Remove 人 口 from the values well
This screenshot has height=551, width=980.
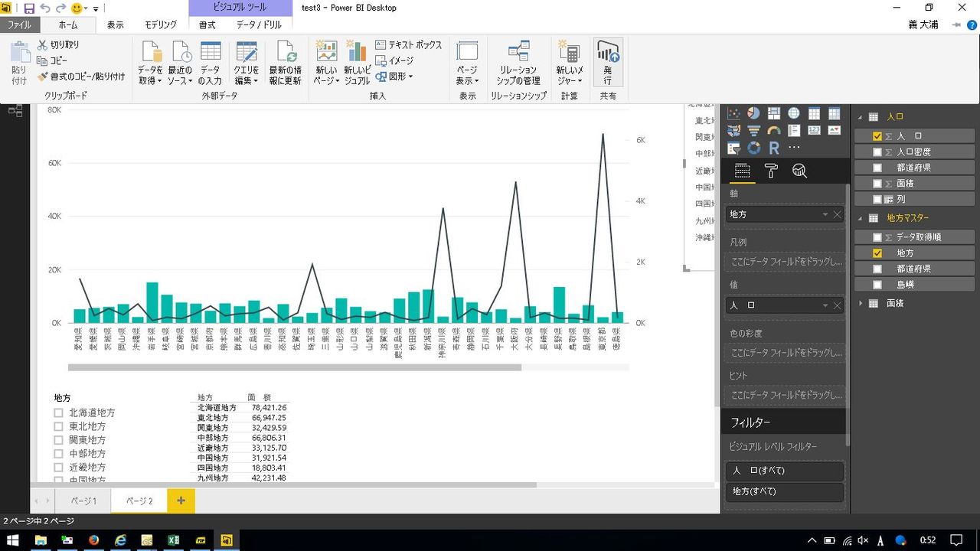(838, 305)
